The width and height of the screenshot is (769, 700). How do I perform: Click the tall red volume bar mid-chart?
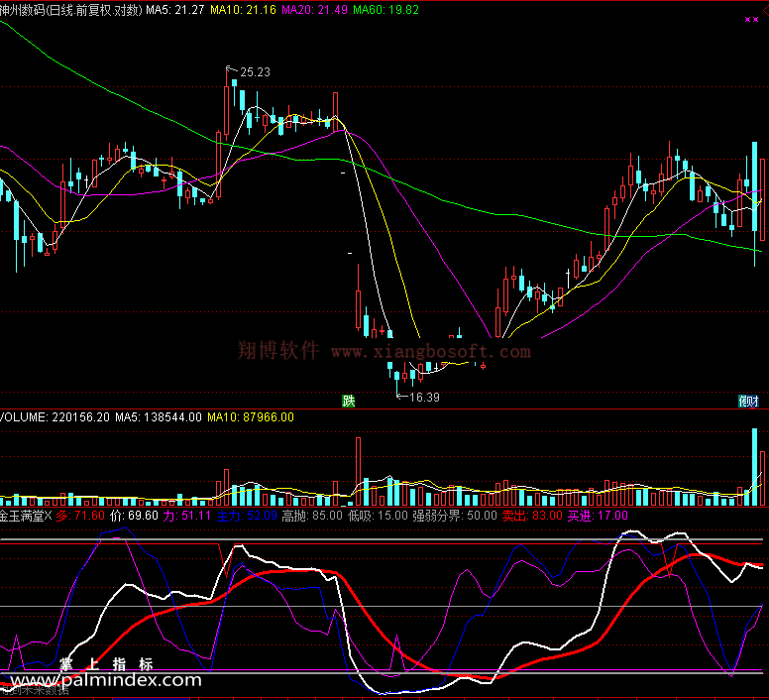pyautogui.click(x=358, y=471)
